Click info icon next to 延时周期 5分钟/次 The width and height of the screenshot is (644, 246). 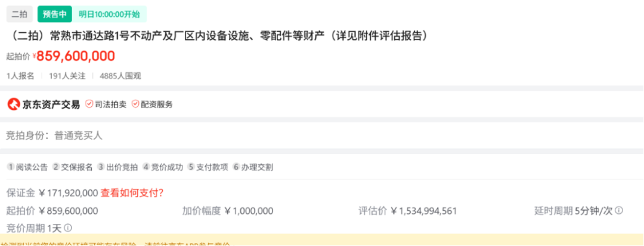tap(619, 211)
